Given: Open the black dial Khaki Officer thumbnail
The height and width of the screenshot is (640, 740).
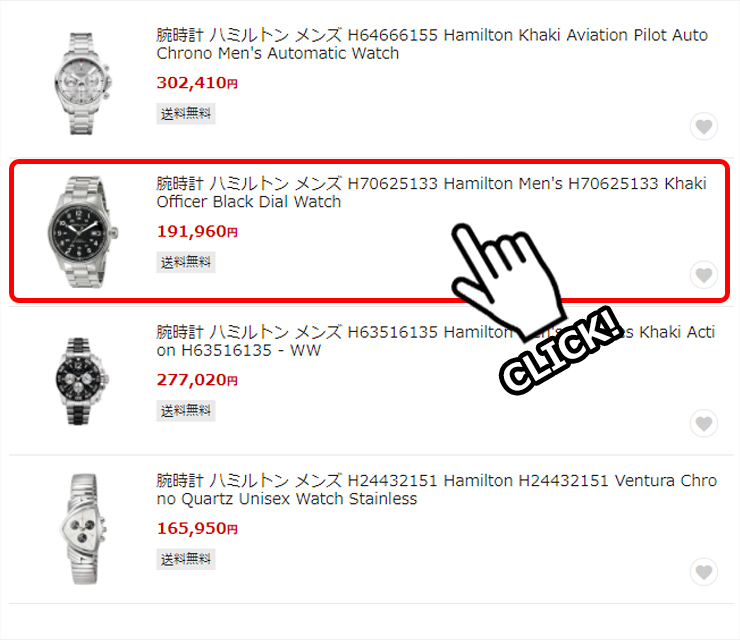Looking at the screenshot, I should pos(83,232).
